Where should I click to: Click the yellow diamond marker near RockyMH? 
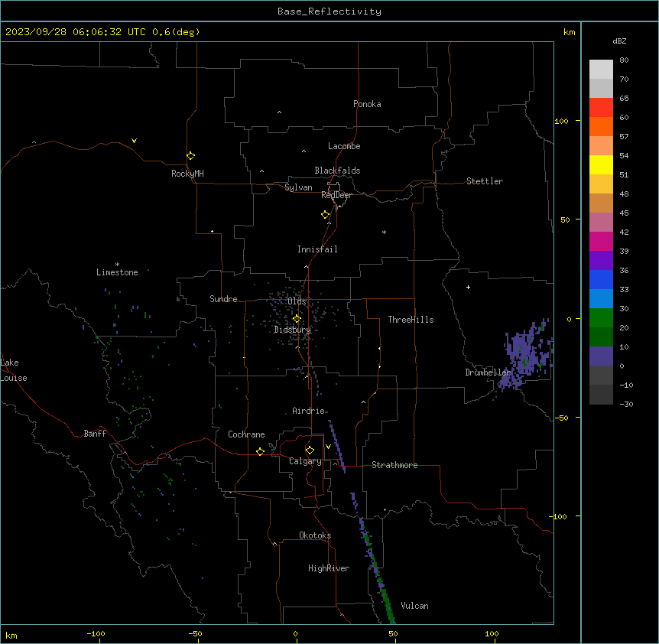[x=190, y=156]
